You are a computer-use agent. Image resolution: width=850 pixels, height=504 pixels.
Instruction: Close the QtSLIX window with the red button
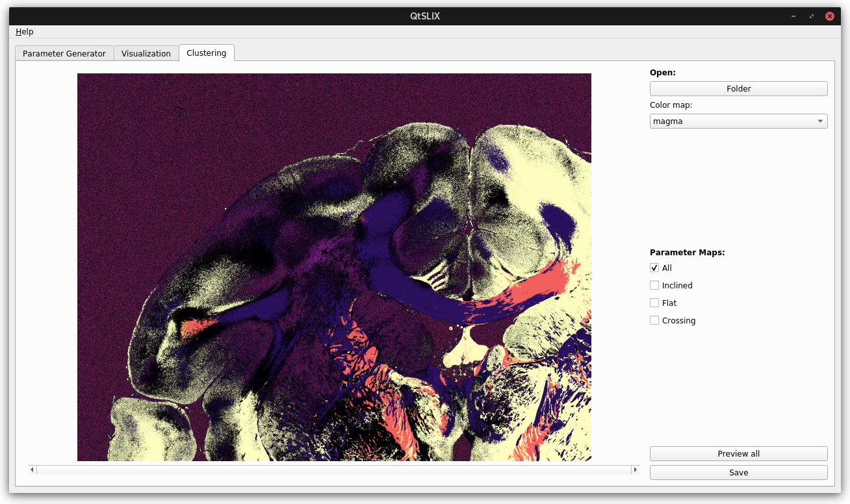830,16
